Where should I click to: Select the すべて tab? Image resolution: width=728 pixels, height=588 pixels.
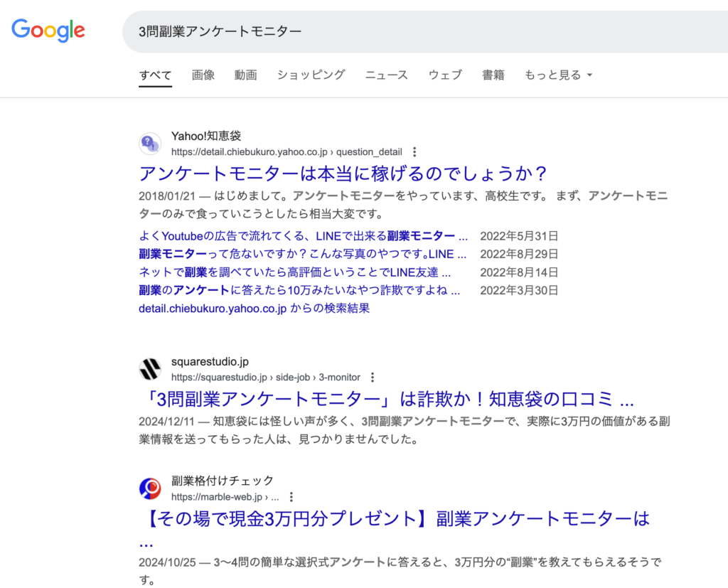[155, 75]
